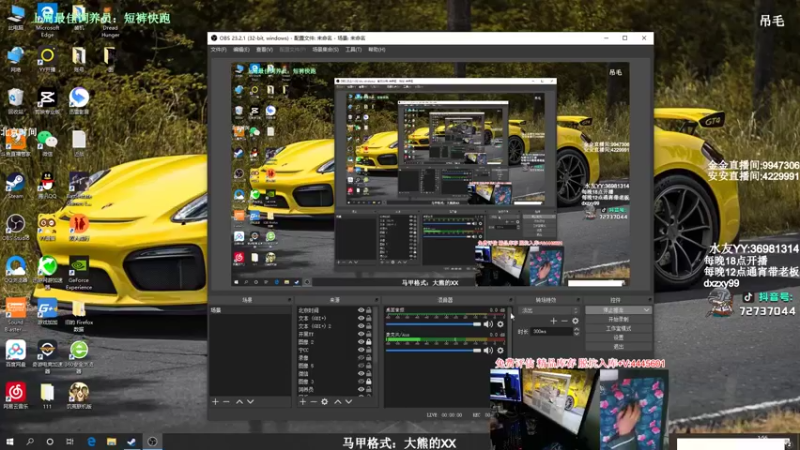Toggle lock icon for 北京时间 source
This screenshot has width=800, height=450.
coord(369,310)
